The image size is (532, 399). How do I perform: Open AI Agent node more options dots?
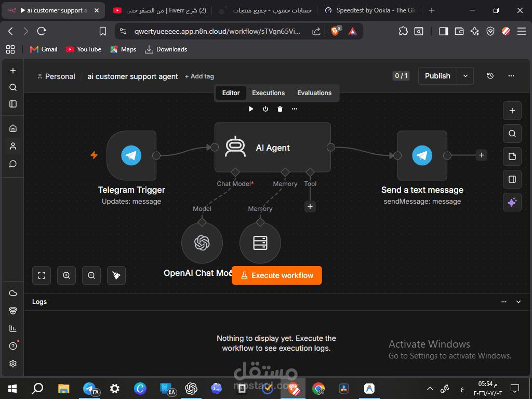point(295,109)
